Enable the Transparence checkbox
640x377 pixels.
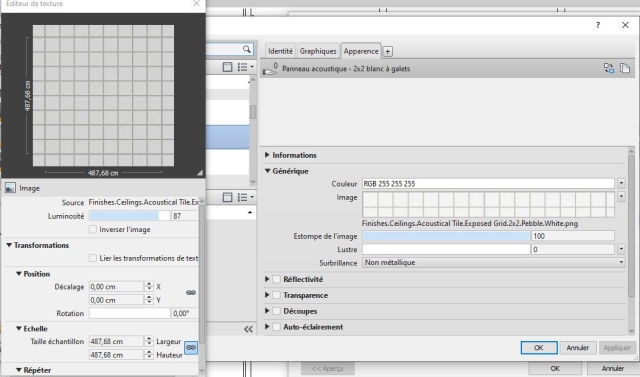(x=276, y=295)
